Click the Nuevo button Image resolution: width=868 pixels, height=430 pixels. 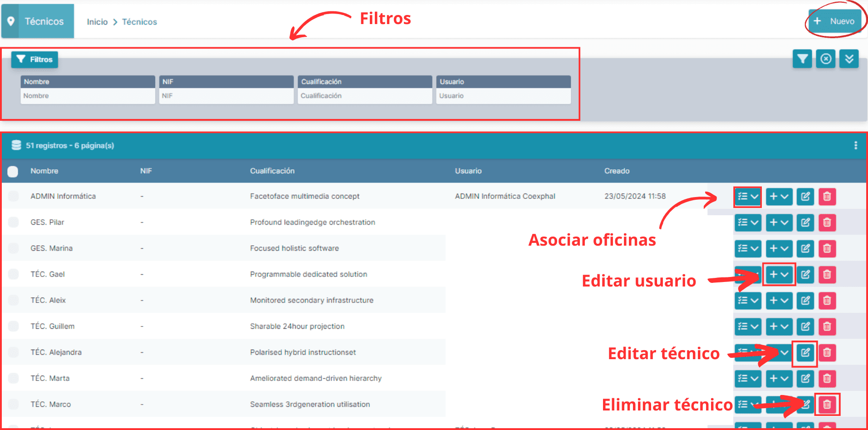click(835, 21)
